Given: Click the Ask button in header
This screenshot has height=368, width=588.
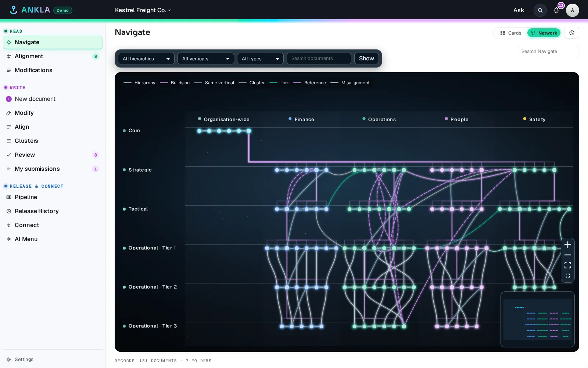Looking at the screenshot, I should click(x=519, y=10).
